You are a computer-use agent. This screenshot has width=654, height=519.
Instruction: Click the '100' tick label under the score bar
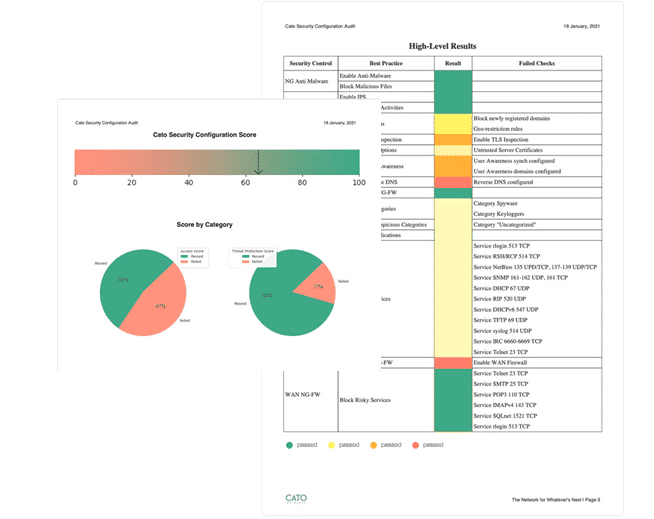[359, 183]
